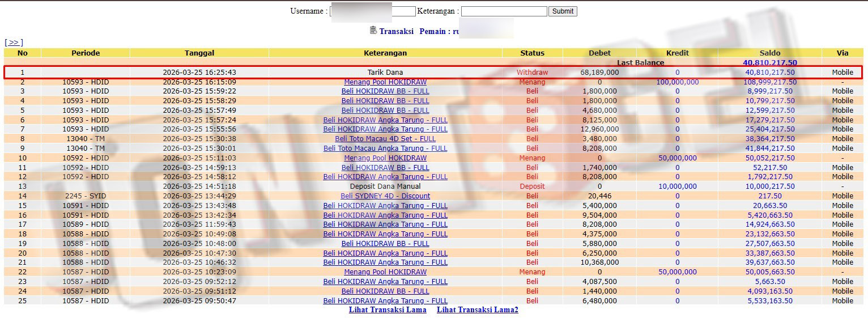Click the Transaksi document icon
Image resolution: width=868 pixels, height=318 pixels.
(373, 31)
